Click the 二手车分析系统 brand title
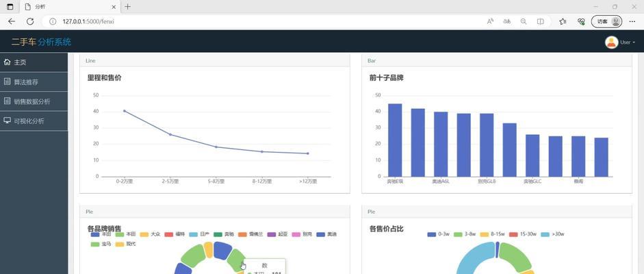Image resolution: width=644 pixels, height=274 pixels. 41,42
